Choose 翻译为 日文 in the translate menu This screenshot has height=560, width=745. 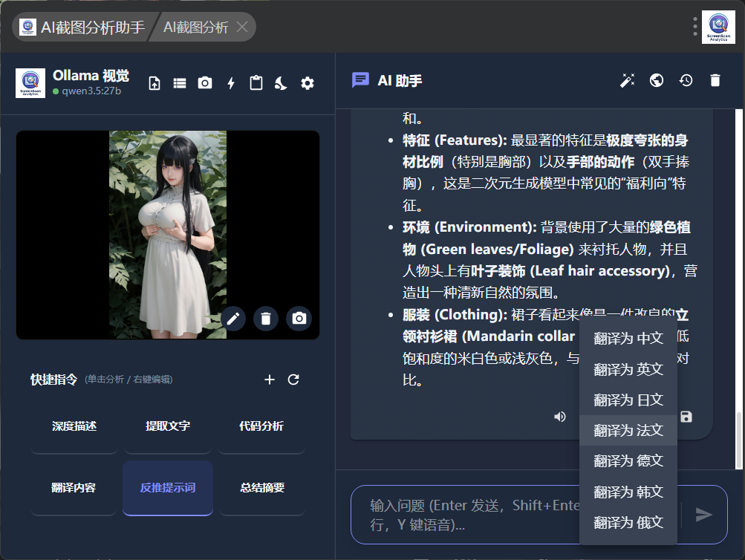point(628,400)
